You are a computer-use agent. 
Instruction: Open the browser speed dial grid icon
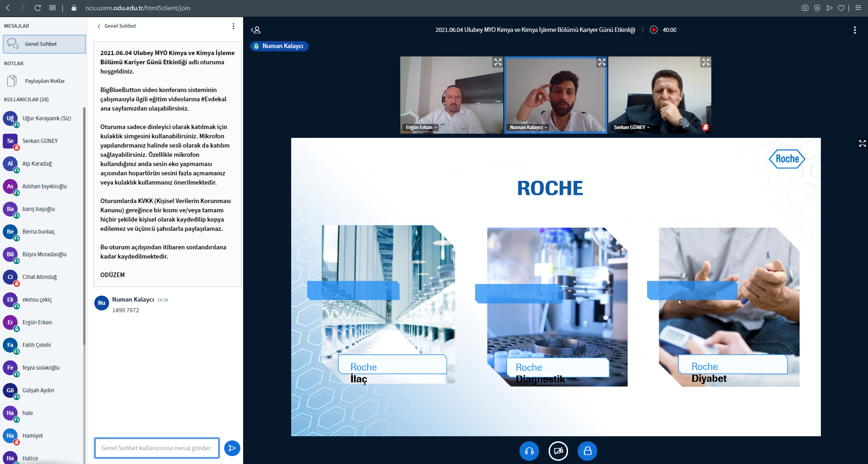point(52,8)
